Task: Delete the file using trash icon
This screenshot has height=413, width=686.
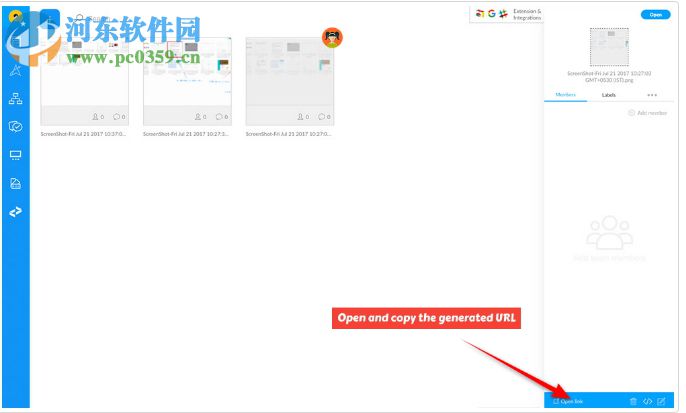Action: (x=633, y=401)
